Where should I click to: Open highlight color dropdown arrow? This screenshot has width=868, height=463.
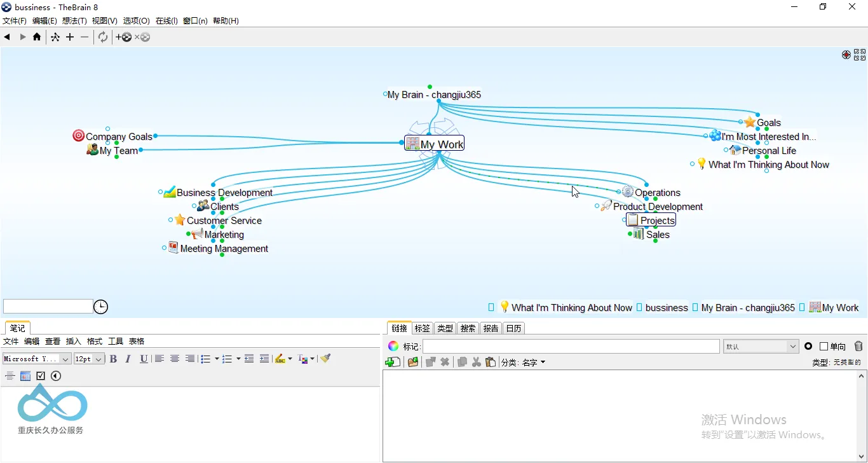coord(290,359)
